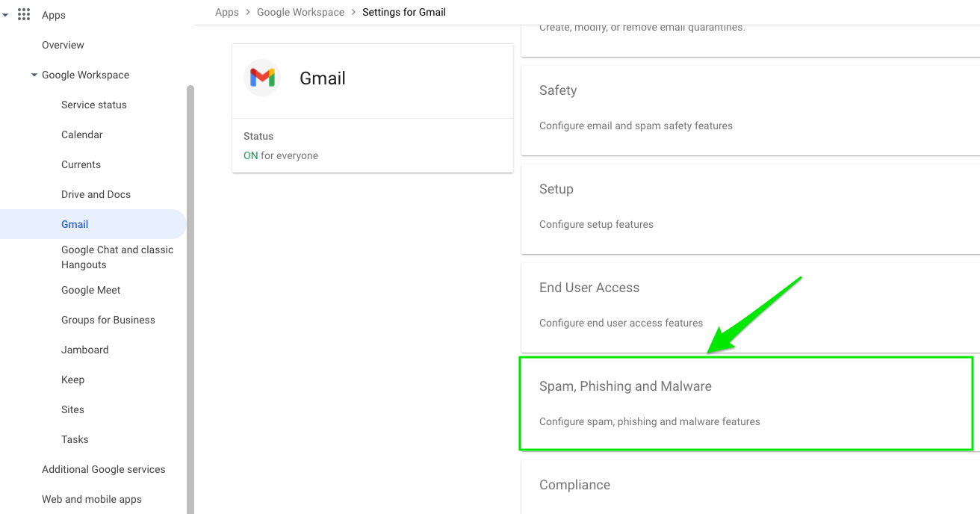Click the Status ON for everyone panel
980x514 pixels.
[373, 146]
